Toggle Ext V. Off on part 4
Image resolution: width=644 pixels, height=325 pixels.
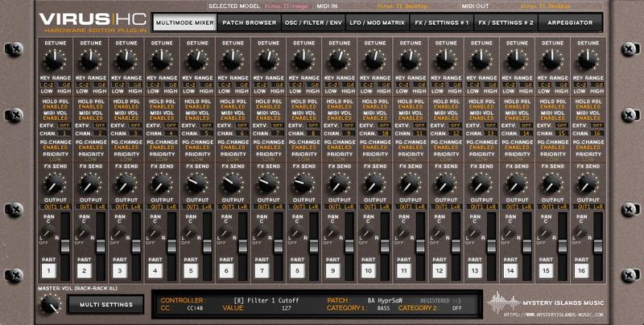coord(171,125)
